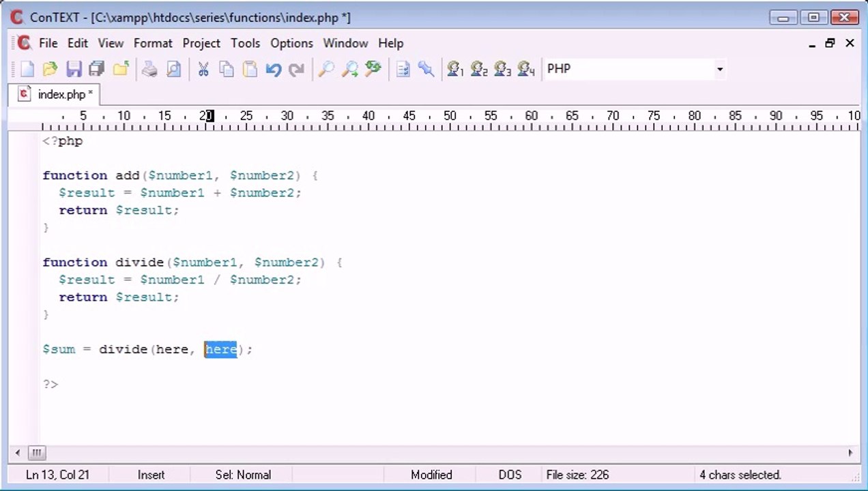Select the index.php tab
Viewport: 868px width, 491px height.
tap(55, 94)
